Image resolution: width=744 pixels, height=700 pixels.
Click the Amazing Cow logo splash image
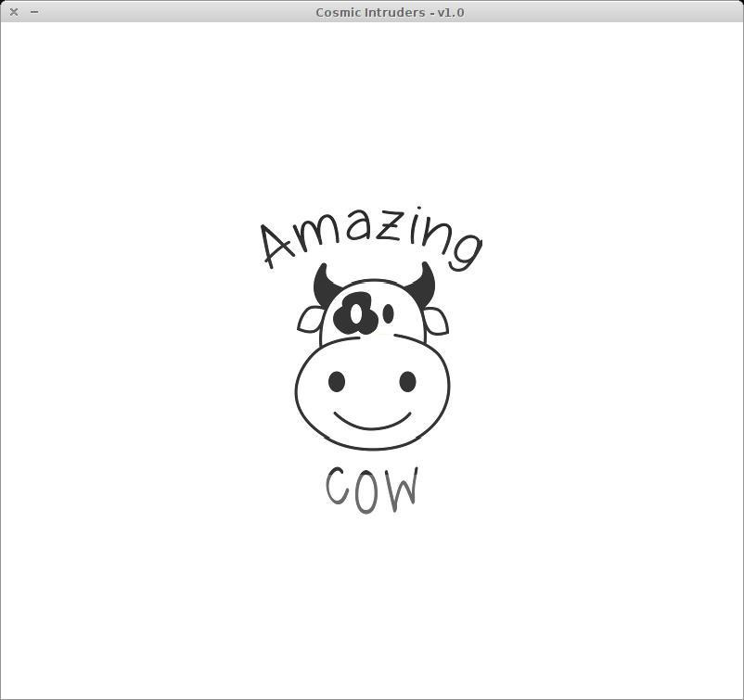[x=371, y=360]
